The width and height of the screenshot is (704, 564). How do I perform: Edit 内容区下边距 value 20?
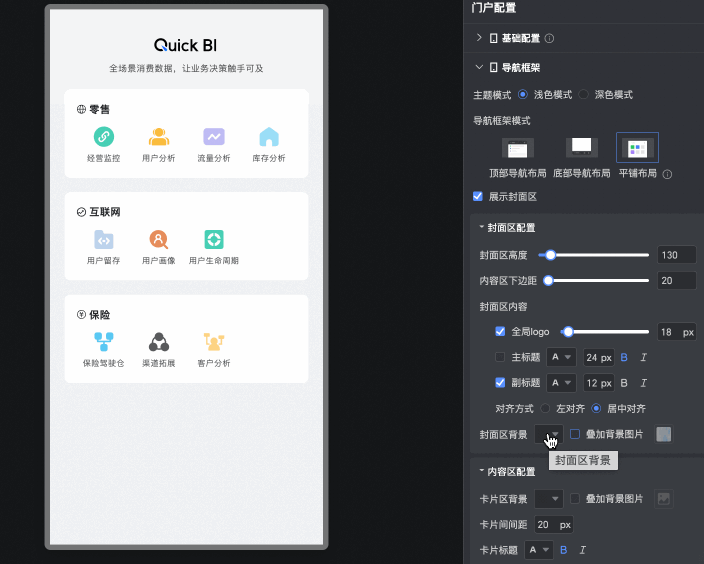677,281
